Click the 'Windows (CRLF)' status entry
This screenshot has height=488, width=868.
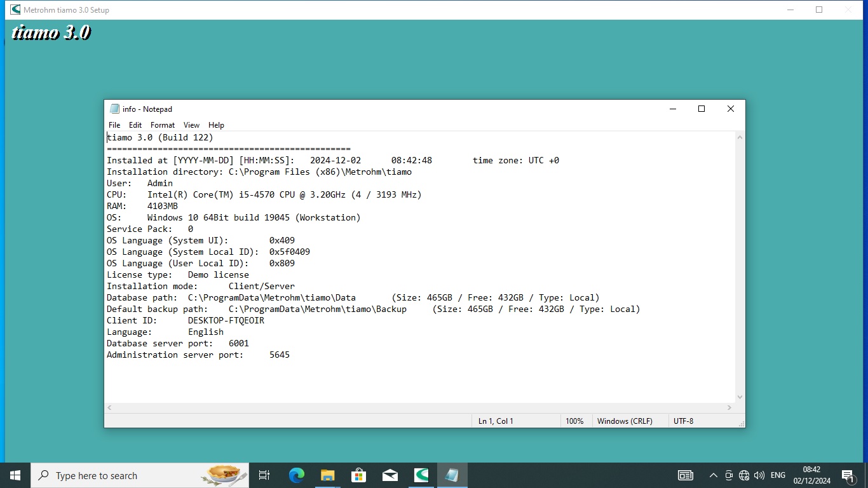(625, 421)
